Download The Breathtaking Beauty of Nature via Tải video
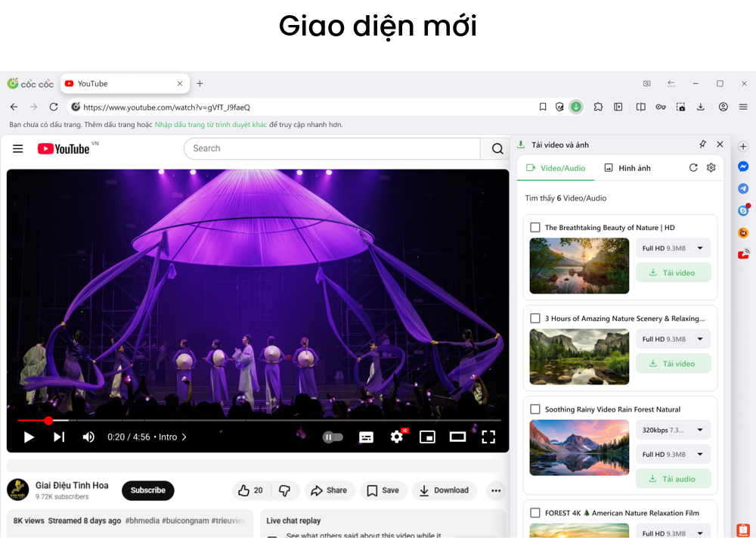This screenshot has width=756, height=538. click(x=673, y=272)
